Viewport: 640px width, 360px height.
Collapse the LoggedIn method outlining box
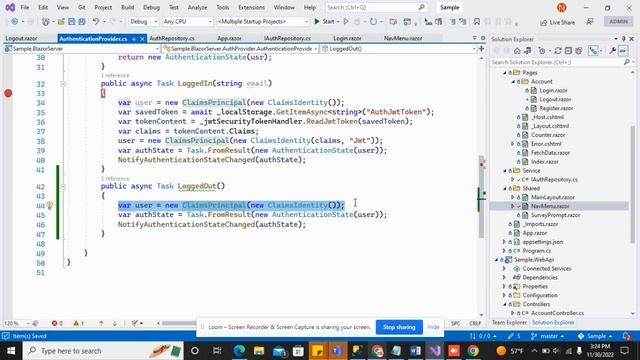[x=63, y=84]
